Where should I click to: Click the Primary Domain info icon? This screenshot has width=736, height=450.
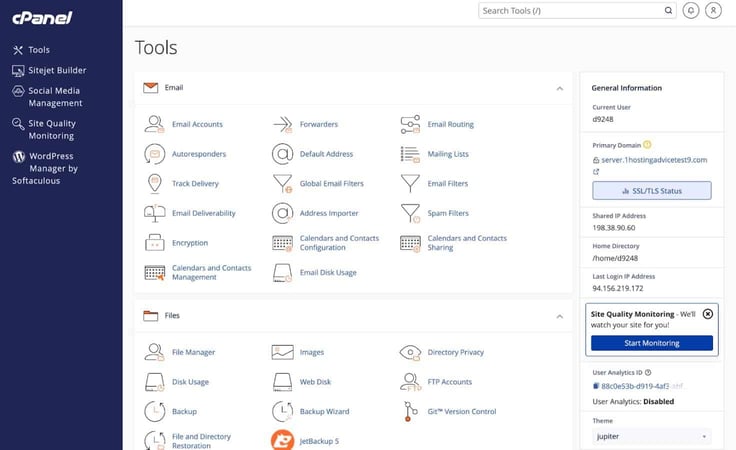click(647, 145)
